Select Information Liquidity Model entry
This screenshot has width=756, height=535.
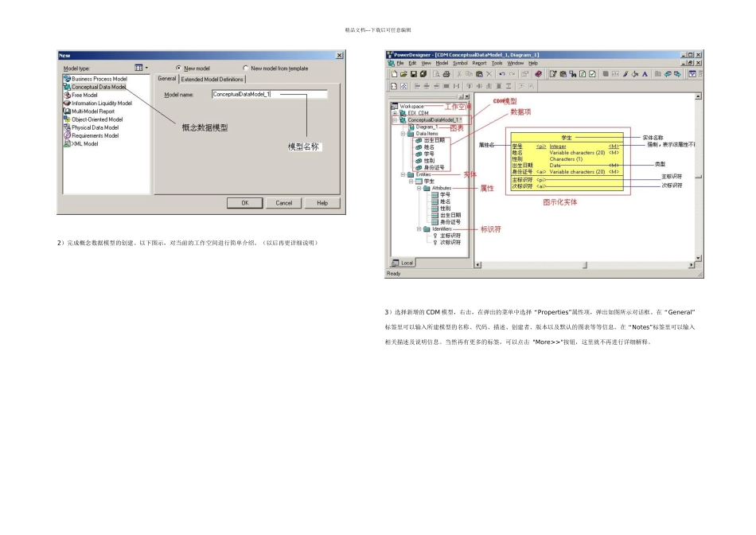(x=98, y=103)
